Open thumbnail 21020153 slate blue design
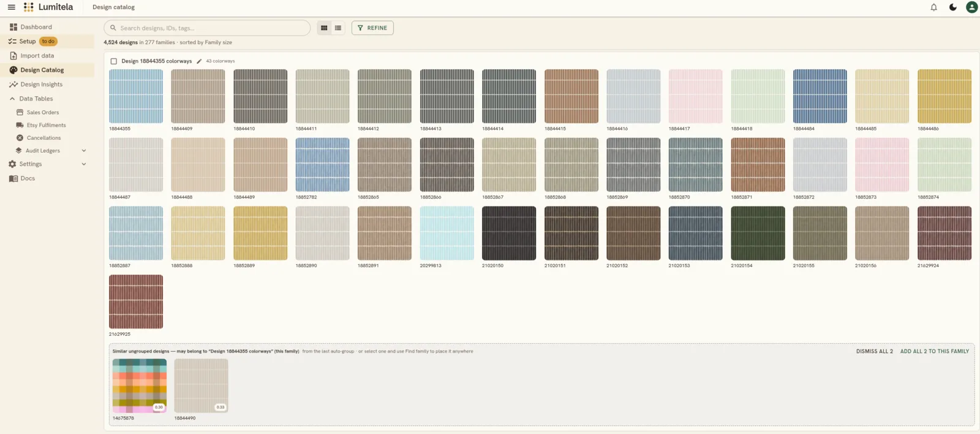 coord(696,233)
